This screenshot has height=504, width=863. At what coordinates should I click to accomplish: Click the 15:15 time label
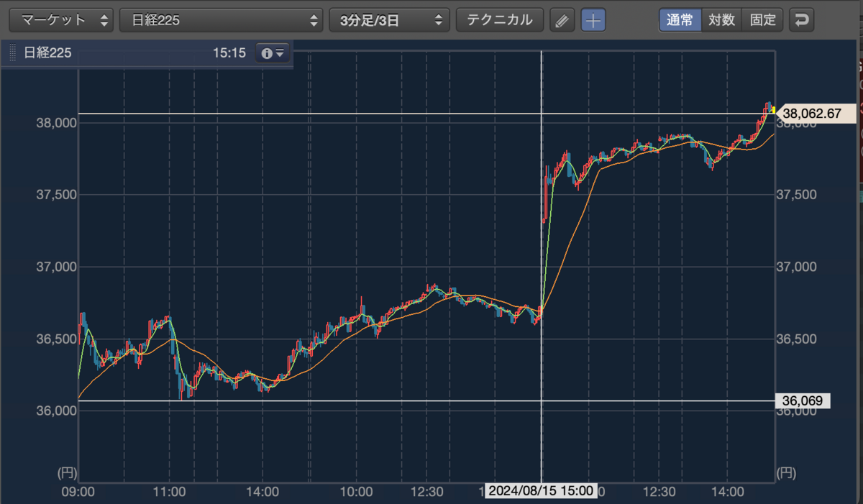click(x=229, y=53)
